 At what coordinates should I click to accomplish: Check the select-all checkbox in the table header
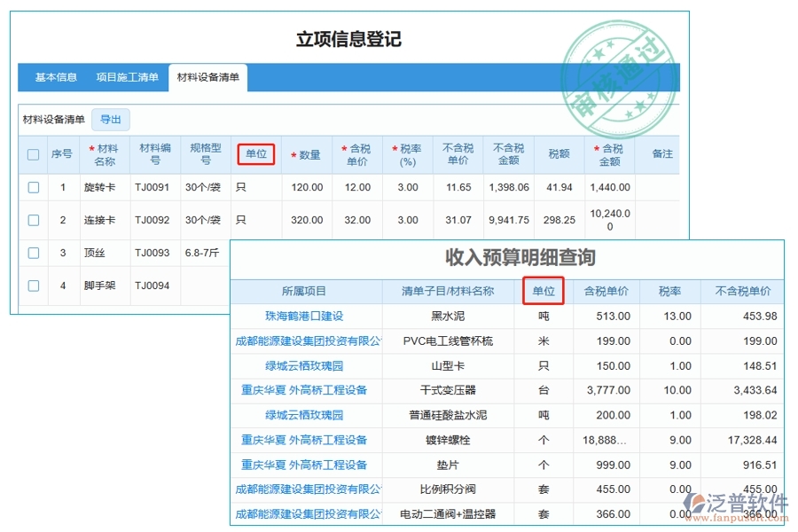(x=33, y=154)
